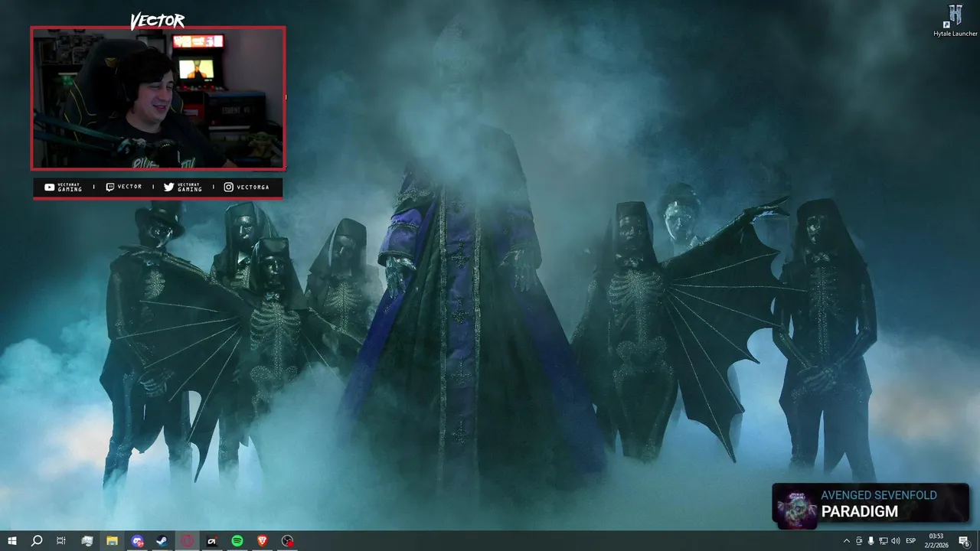Expand the hidden system tray icons
The height and width of the screenshot is (551, 980).
(x=846, y=541)
